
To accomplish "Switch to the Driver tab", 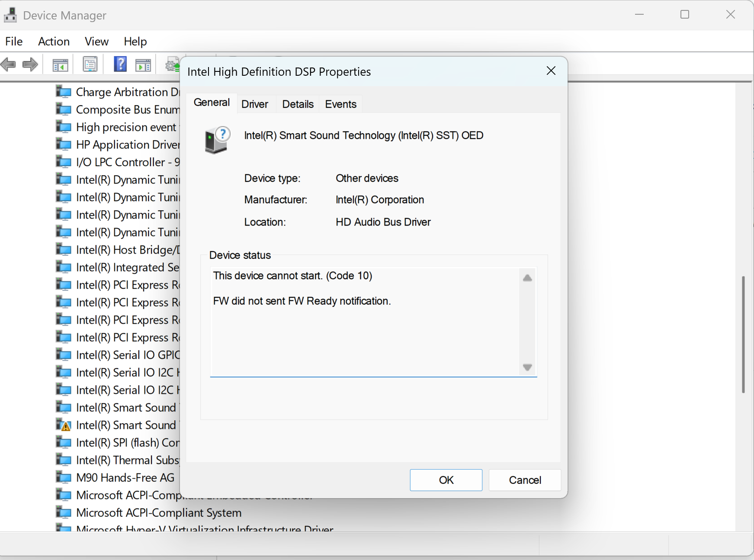I will (x=255, y=104).
